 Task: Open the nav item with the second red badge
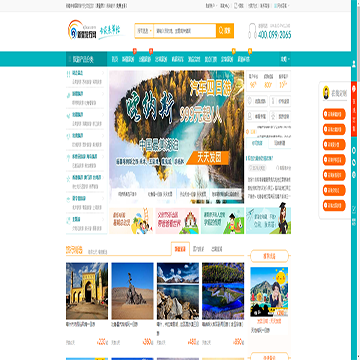click(x=145, y=60)
